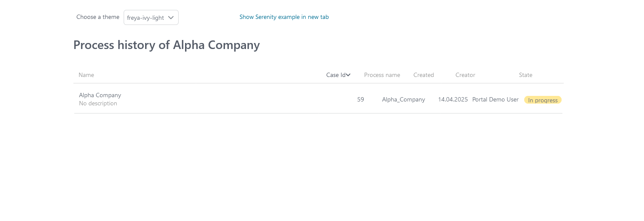Click case id 59 cell

pyautogui.click(x=361, y=99)
